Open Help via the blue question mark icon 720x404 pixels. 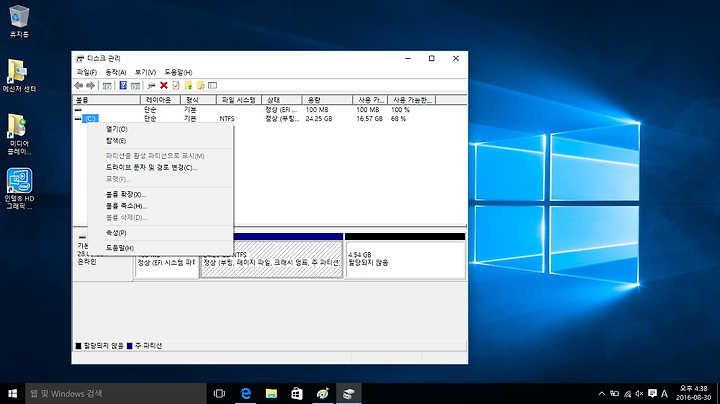[123, 85]
